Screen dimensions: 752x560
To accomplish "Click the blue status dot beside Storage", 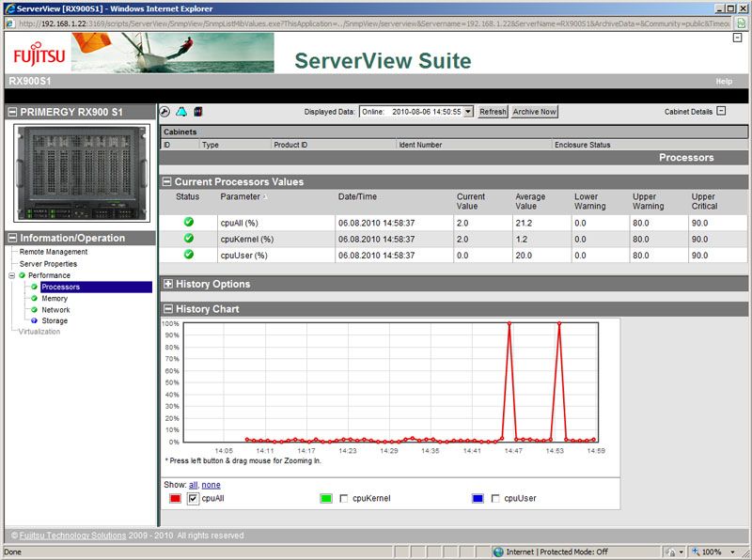I will 34,320.
